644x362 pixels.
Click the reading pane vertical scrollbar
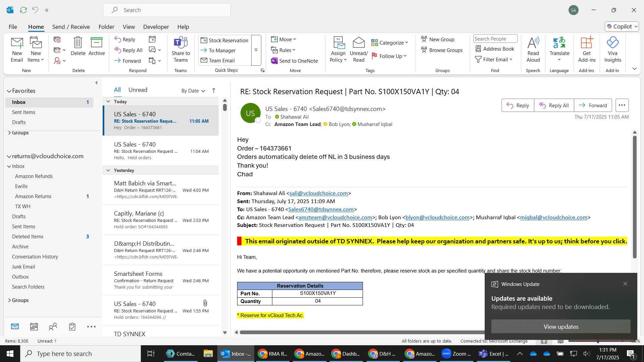click(635, 197)
